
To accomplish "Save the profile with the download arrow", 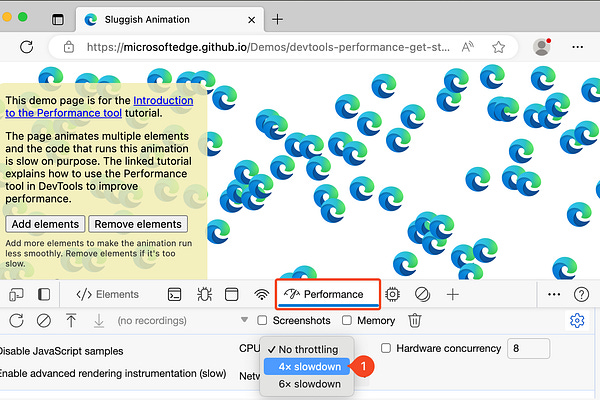I will [99, 321].
